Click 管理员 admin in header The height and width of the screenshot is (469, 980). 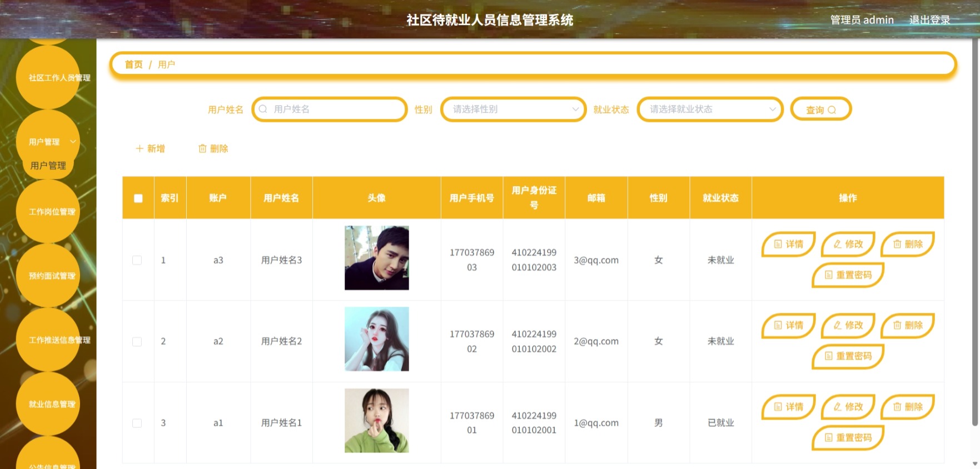tap(862, 20)
